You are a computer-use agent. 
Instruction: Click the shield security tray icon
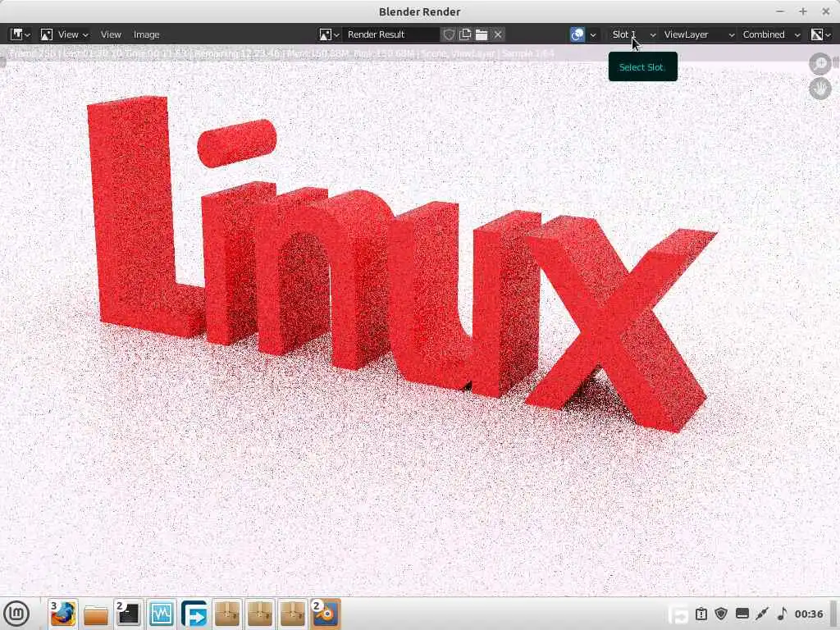pyautogui.click(x=721, y=614)
